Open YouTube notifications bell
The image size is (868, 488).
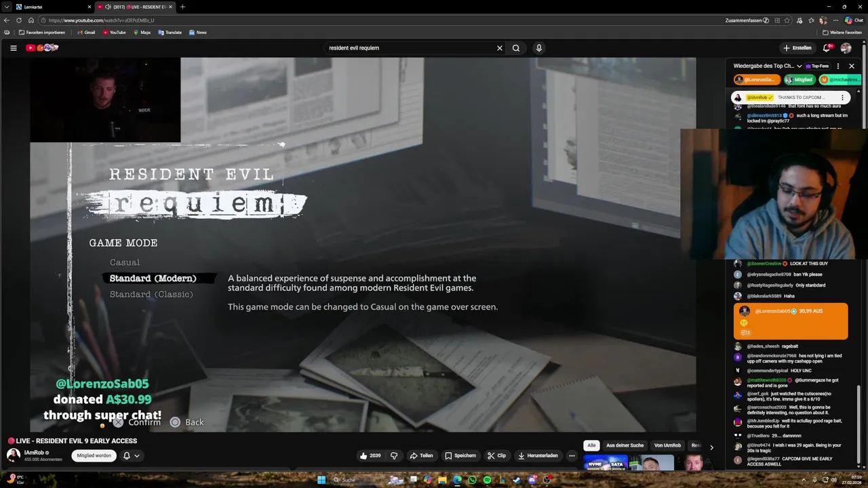click(x=827, y=48)
